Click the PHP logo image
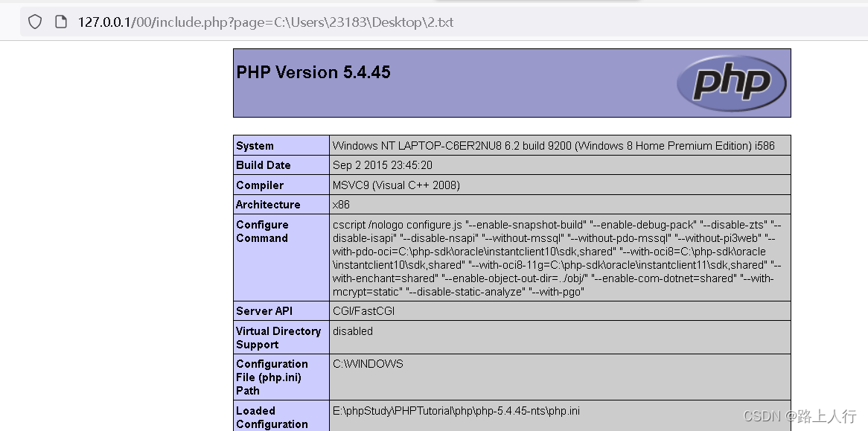The height and width of the screenshot is (431, 868). [x=731, y=83]
